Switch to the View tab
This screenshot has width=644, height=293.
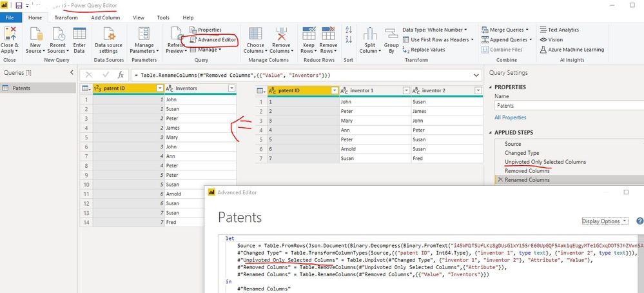click(x=139, y=17)
